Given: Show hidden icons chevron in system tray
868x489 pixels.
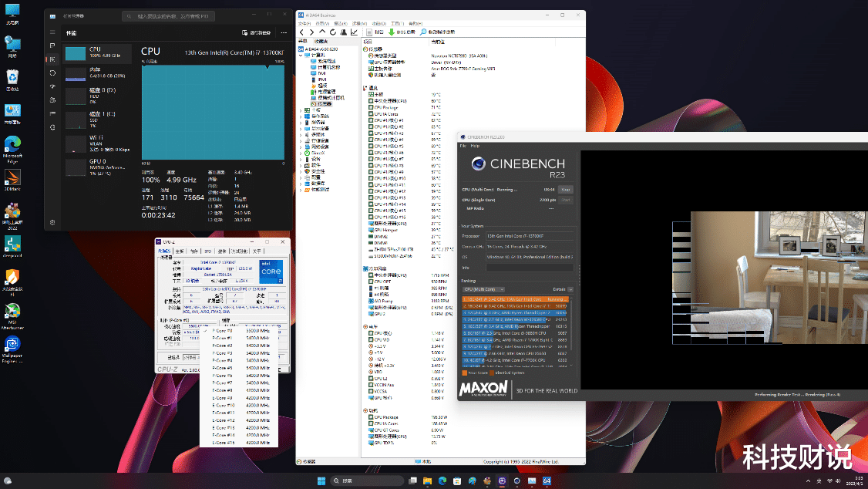Looking at the screenshot, I should pos(808,481).
